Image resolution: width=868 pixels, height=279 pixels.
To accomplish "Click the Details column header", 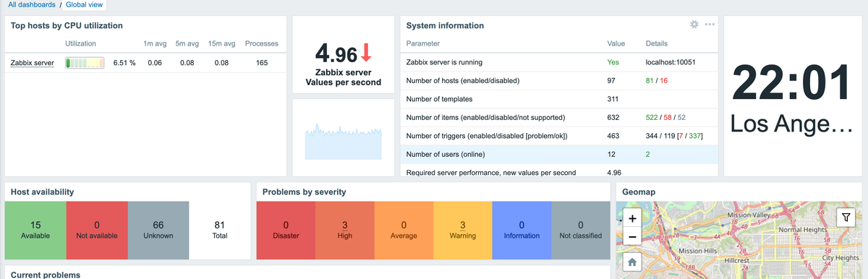I will point(658,43).
